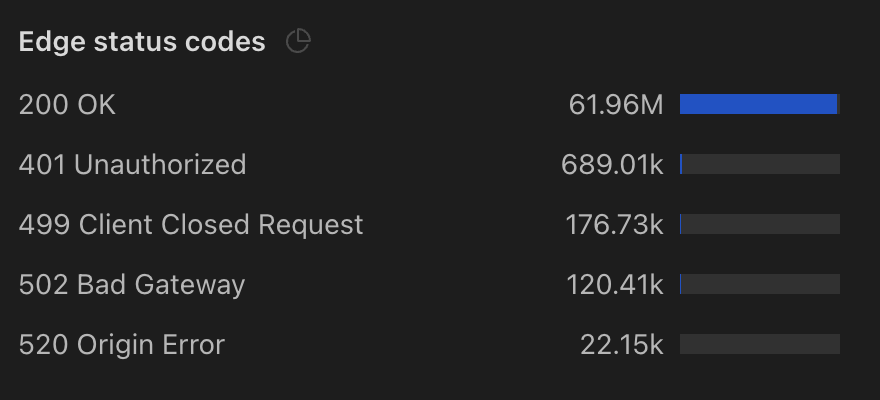Select the 520 Origin Error proportion bar
Screen dimensions: 880x400
coord(760,344)
